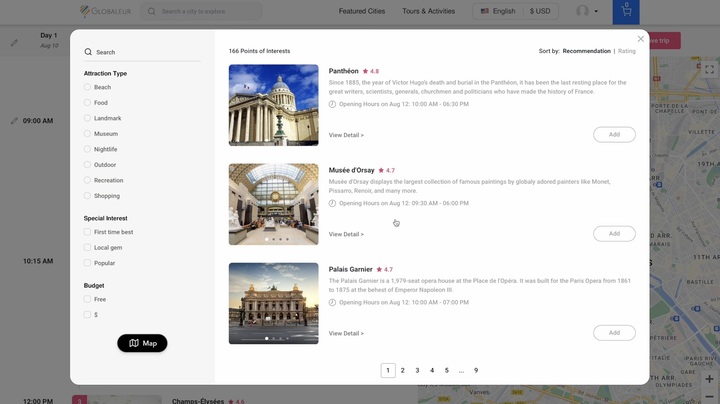This screenshot has height=404, width=720.
Task: Open the Featured Cities menu
Action: (x=361, y=11)
